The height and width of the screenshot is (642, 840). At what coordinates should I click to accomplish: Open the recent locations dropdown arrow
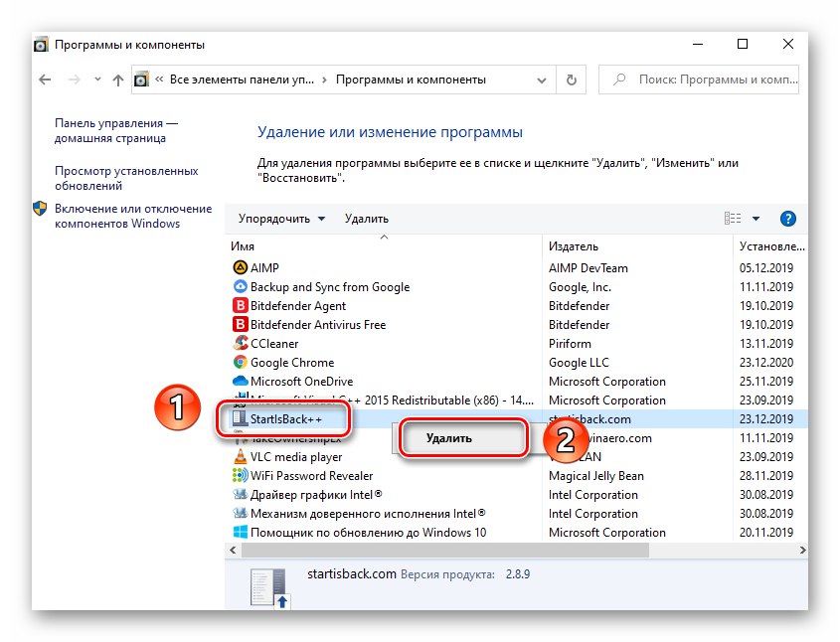97,80
